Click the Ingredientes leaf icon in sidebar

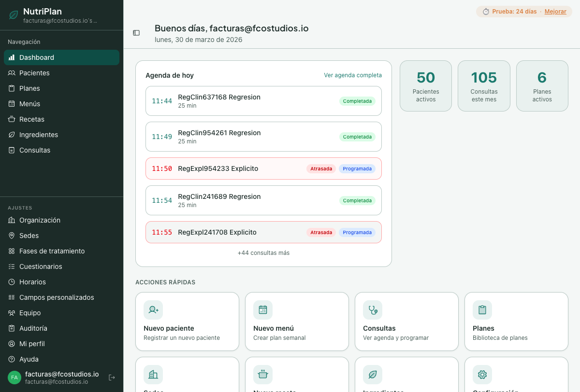pos(11,135)
